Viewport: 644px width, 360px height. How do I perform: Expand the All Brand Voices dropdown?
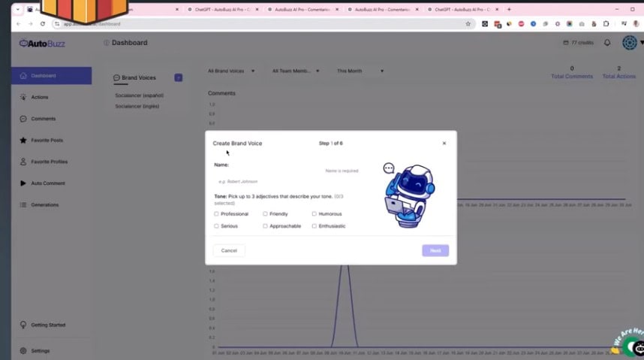point(231,71)
